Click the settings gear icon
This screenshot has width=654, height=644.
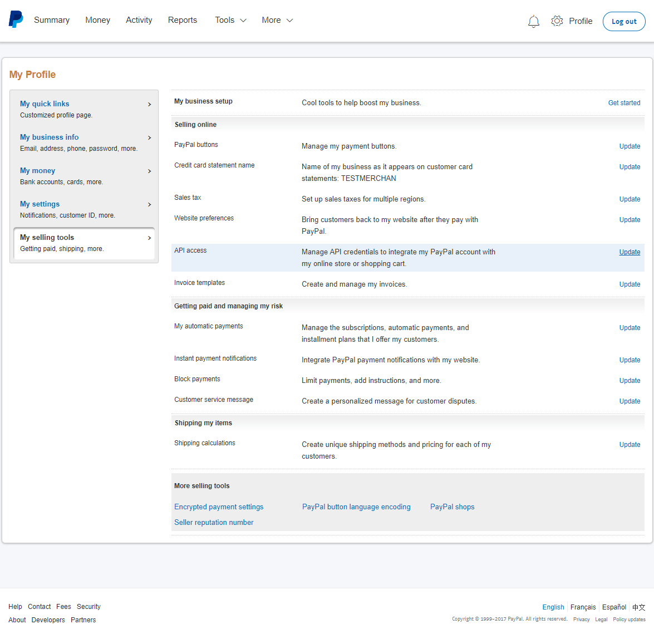point(557,21)
